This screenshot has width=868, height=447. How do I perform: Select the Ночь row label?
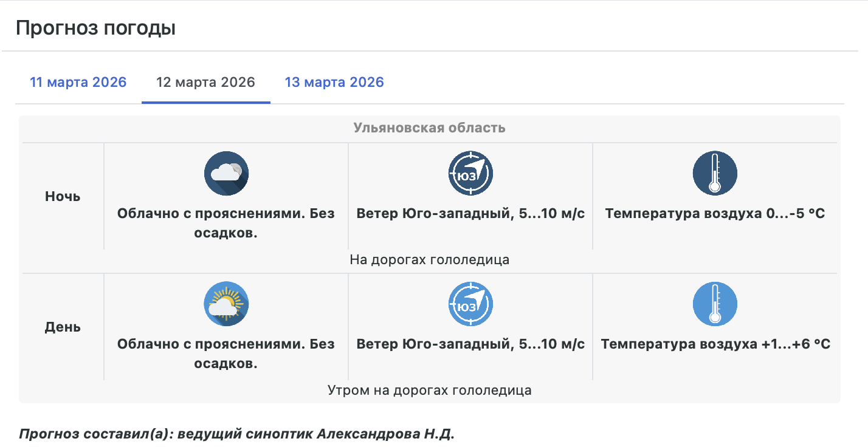click(x=63, y=197)
